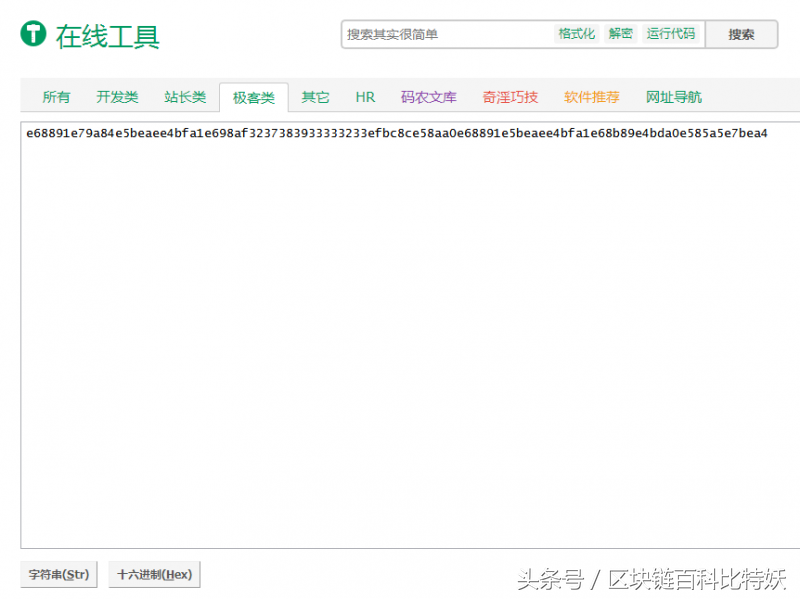The image size is (800, 599).
Task: Open the 码农文库 tab
Action: [428, 97]
